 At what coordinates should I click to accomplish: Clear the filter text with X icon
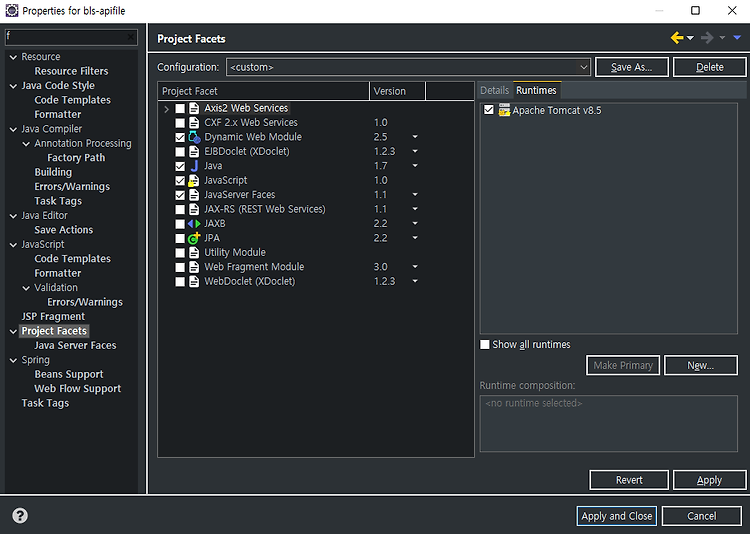pyautogui.click(x=131, y=37)
